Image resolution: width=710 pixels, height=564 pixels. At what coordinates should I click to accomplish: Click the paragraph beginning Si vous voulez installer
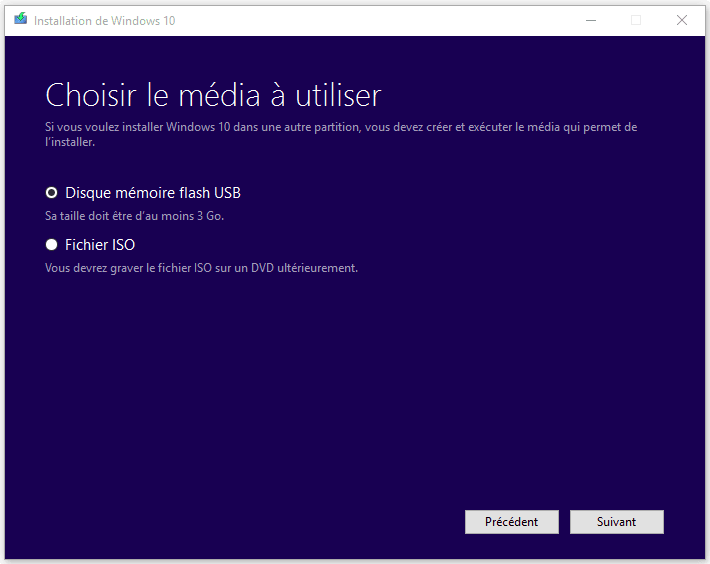[341, 134]
